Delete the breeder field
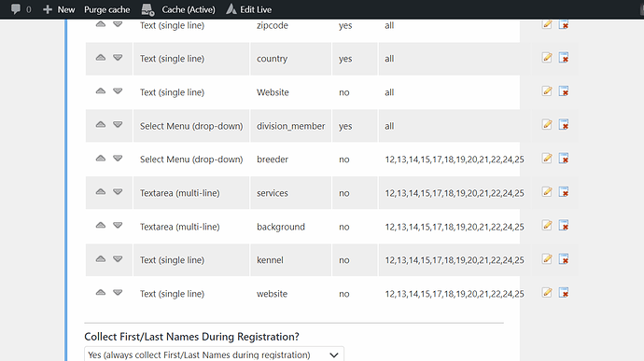 pyautogui.click(x=564, y=159)
